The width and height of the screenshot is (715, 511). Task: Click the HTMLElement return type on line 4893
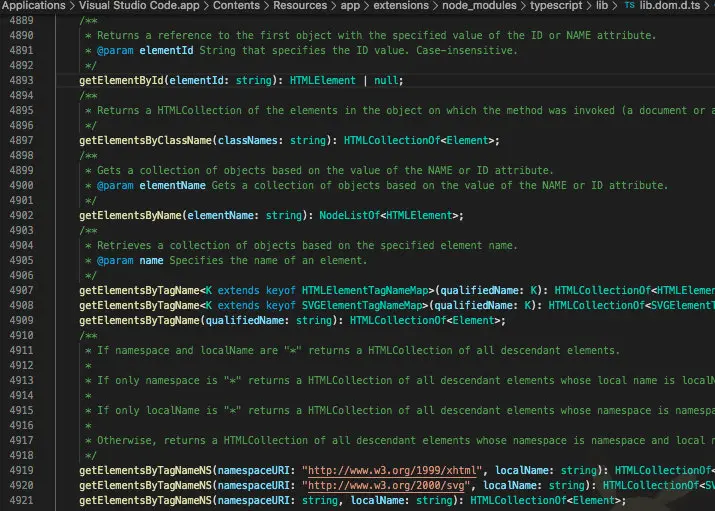coord(322,80)
